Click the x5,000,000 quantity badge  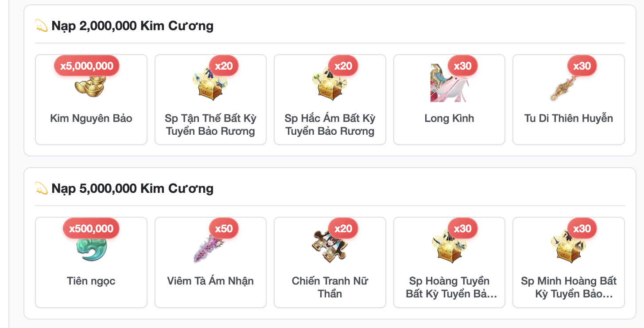coord(87,66)
